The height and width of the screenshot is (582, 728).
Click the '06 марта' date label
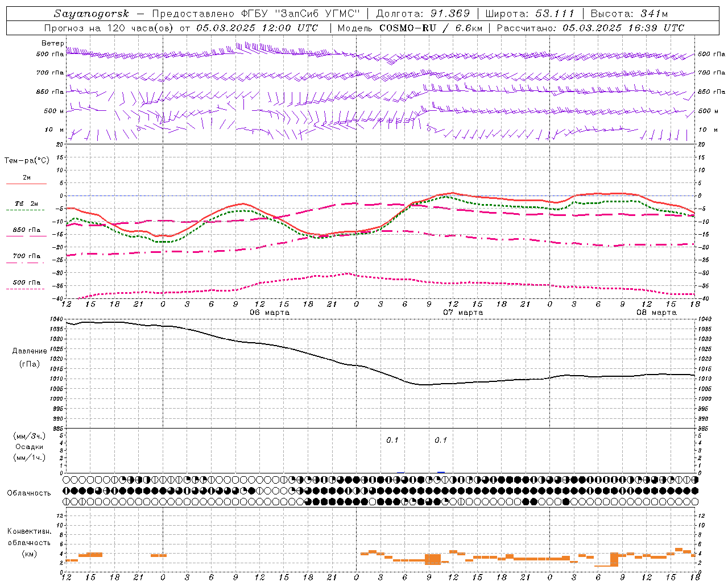(270, 313)
